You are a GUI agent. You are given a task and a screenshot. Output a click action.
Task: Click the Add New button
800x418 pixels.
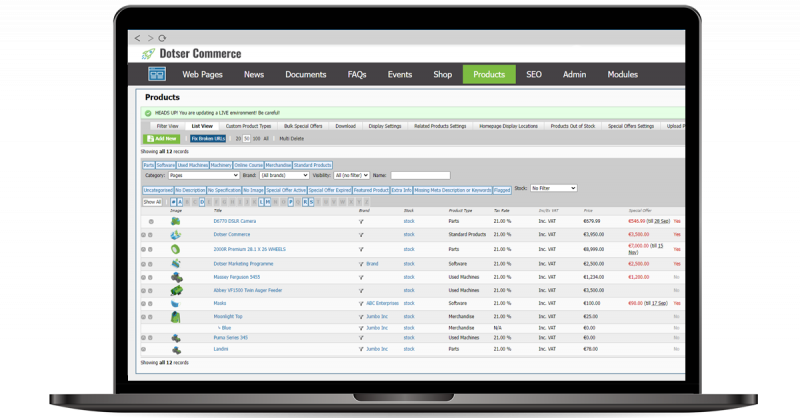(161, 138)
